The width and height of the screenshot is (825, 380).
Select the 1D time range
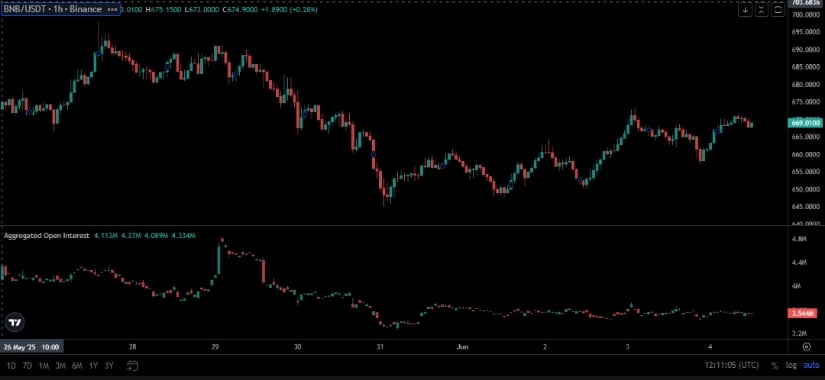tap(11, 365)
